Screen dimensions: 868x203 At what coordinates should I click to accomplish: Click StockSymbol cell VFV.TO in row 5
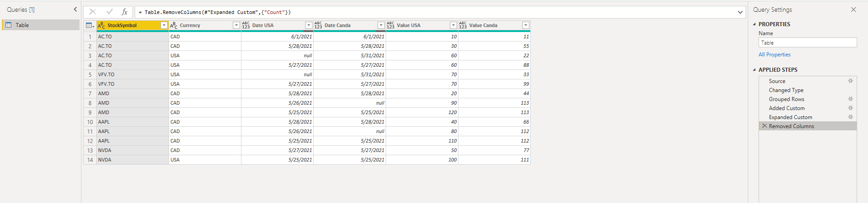[x=132, y=74]
